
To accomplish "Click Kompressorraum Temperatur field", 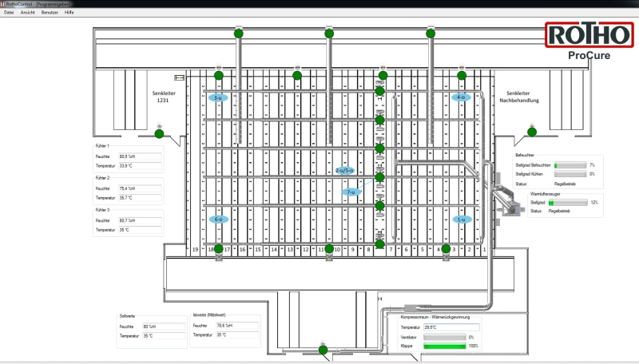I will [451, 327].
